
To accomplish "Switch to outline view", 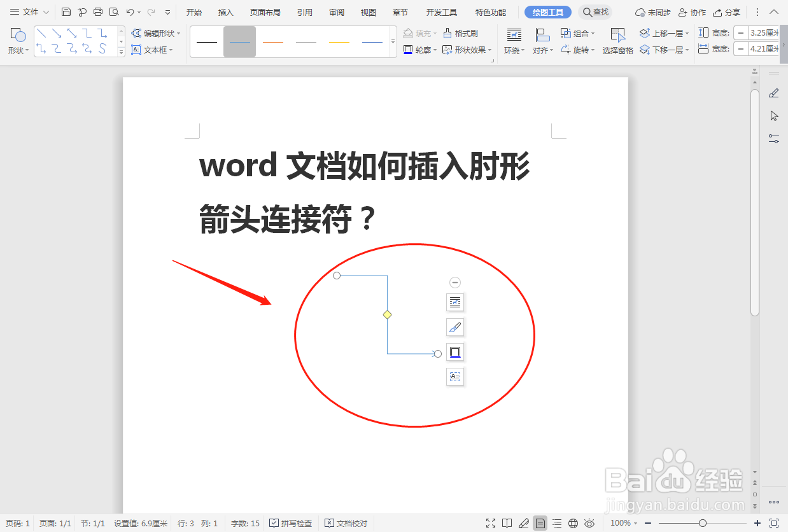I will pos(557,523).
